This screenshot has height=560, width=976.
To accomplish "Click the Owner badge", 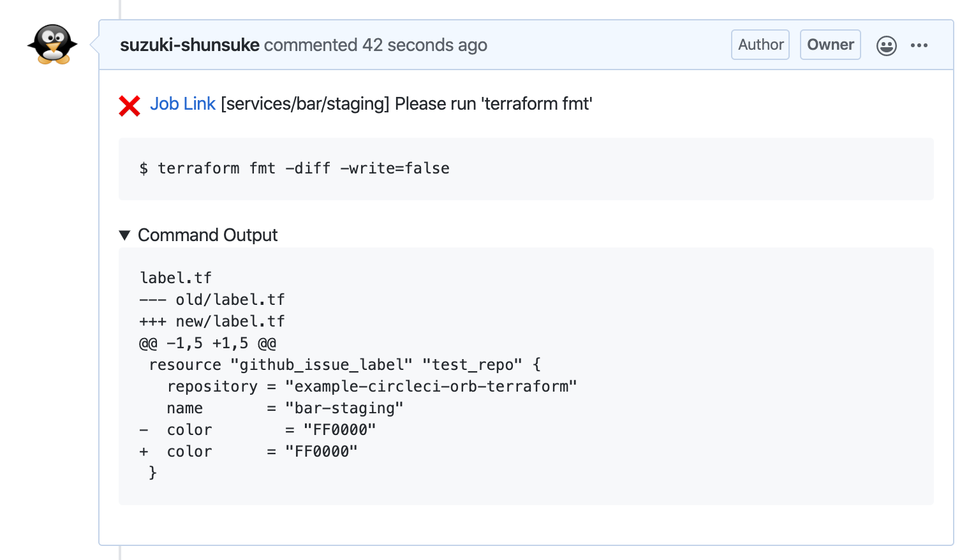I will (830, 45).
